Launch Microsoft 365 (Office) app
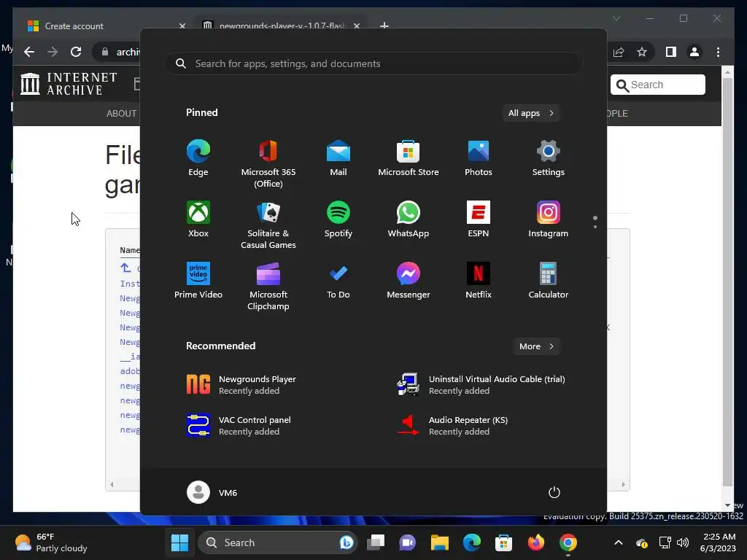 point(268,164)
